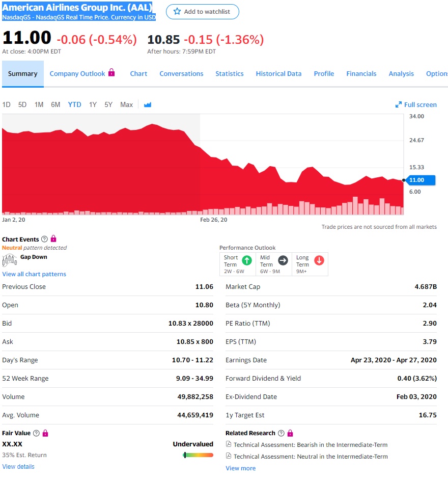This screenshot has width=448, height=479.
Task: Click the Avg. Volume value 44,659,419
Action: pyautogui.click(x=195, y=415)
